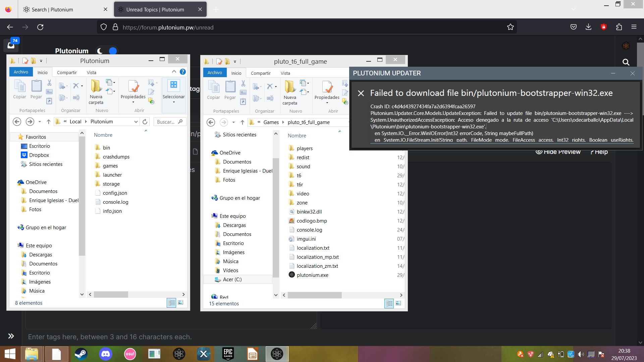The width and height of the screenshot is (644, 362).
Task: Open a new Firefox tab with plus
Action: [x=216, y=9]
